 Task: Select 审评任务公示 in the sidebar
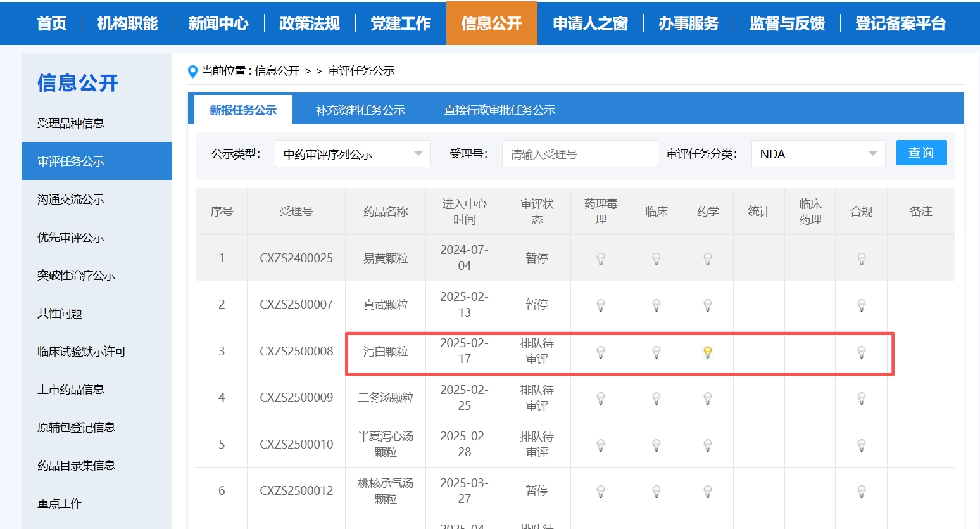[97, 161]
